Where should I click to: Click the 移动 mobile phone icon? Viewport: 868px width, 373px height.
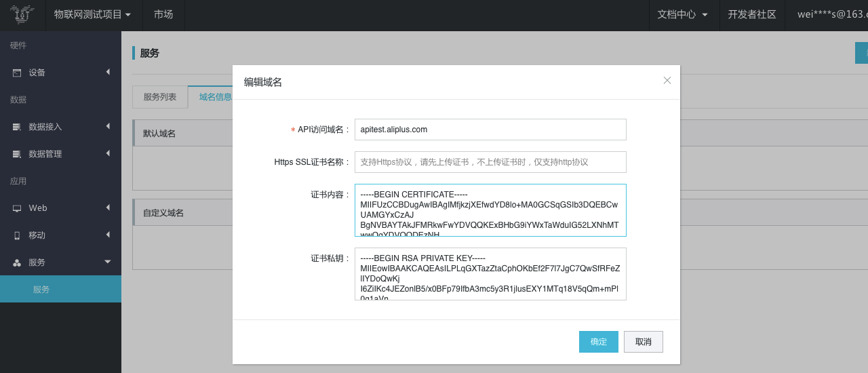pyautogui.click(x=17, y=235)
